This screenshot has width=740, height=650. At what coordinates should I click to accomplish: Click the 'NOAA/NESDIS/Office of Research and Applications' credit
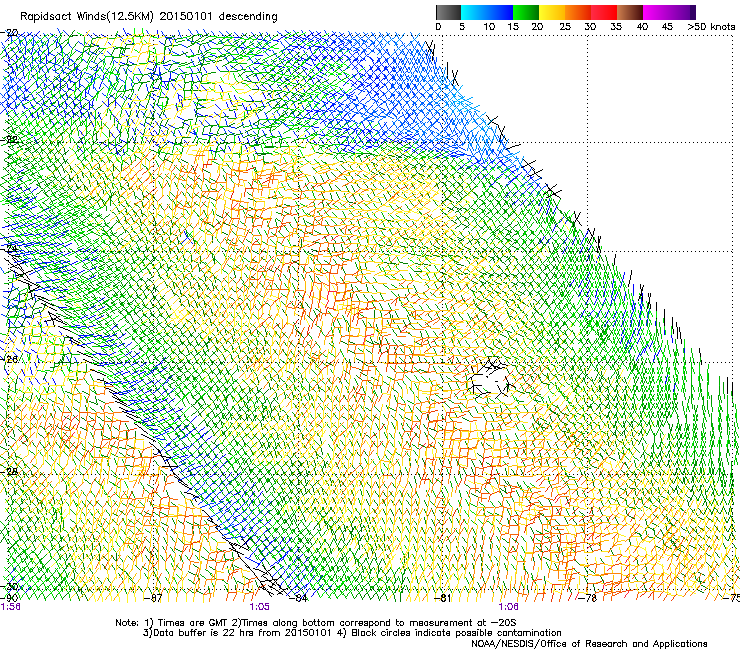point(589,643)
